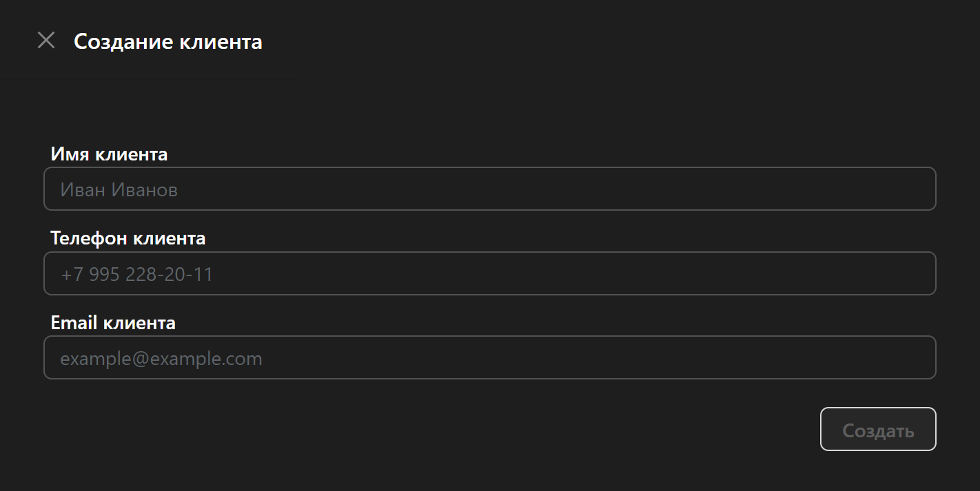Click the Иван Иванов placeholder text

click(119, 189)
